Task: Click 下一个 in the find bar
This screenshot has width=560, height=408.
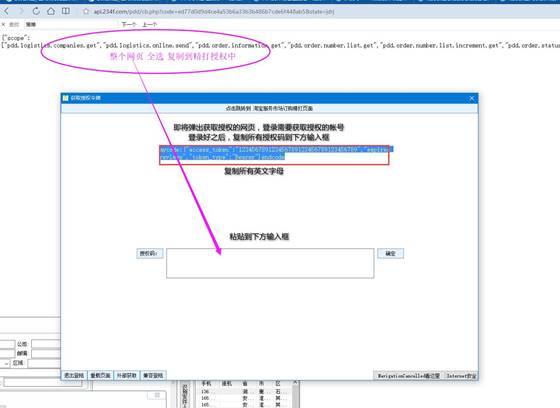Action: pyautogui.click(x=129, y=24)
